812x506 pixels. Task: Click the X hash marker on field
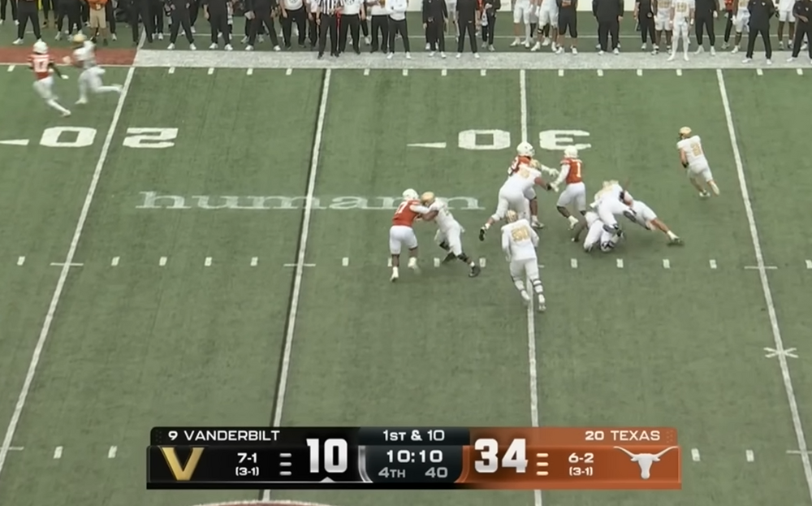pos(781,352)
